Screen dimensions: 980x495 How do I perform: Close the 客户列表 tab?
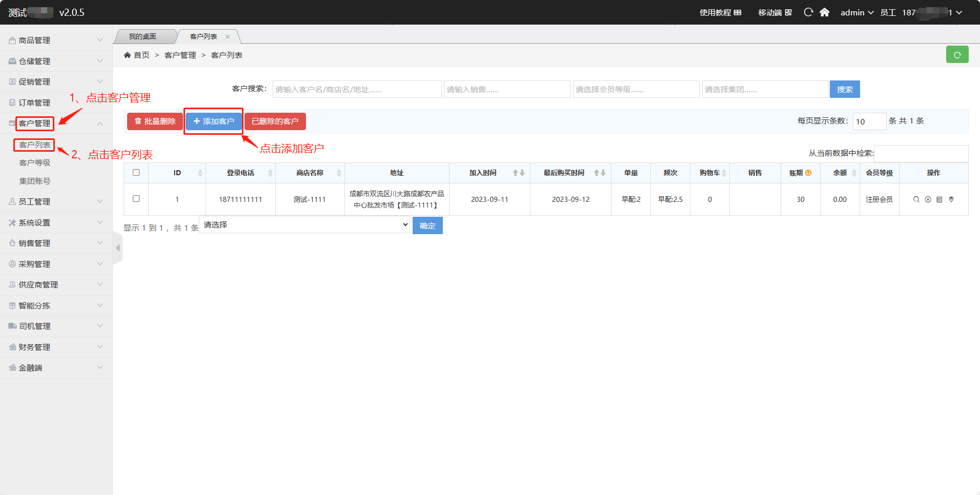228,37
